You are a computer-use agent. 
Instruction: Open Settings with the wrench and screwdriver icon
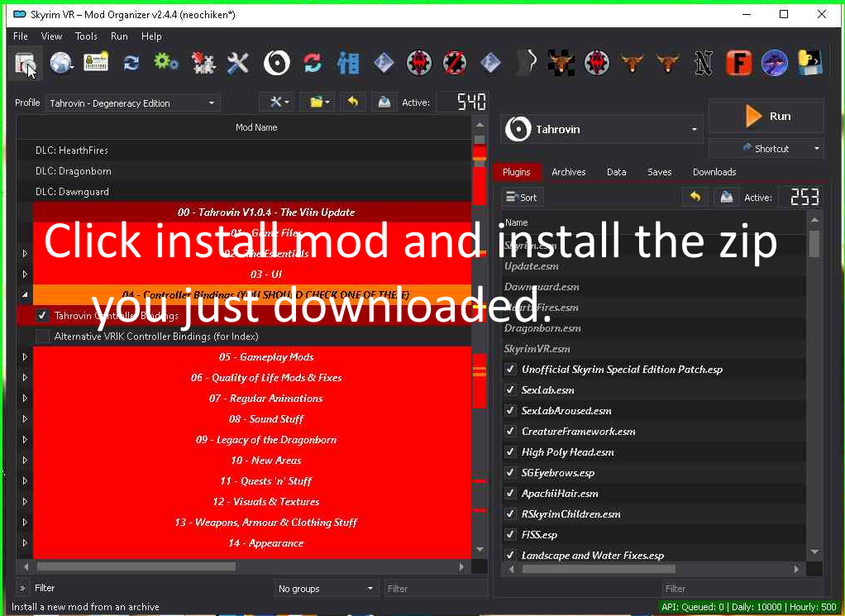238,63
